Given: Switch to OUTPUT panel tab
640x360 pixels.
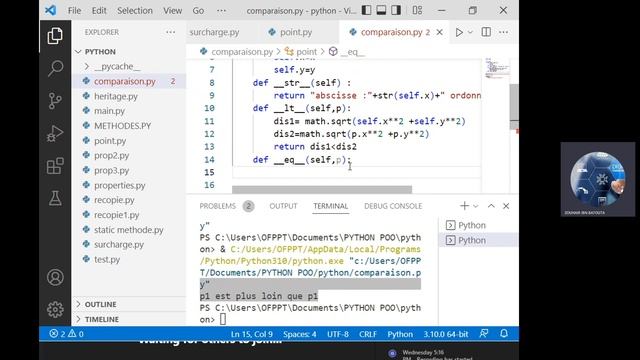Looking at the screenshot, I should point(283,206).
